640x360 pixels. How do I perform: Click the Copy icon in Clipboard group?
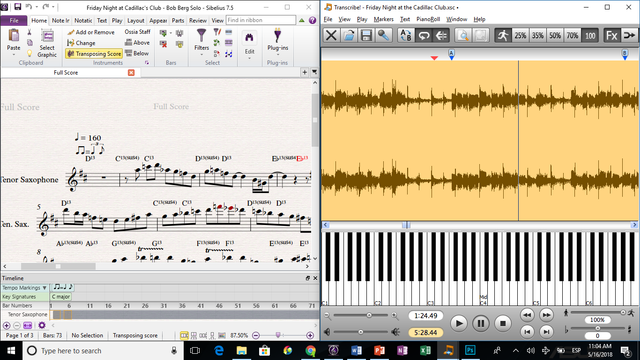pos(29,42)
